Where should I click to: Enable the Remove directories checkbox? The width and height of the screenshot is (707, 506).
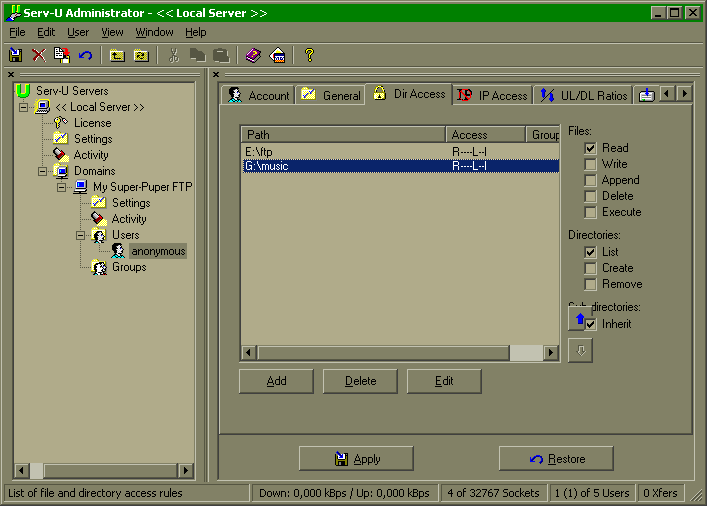click(x=590, y=284)
